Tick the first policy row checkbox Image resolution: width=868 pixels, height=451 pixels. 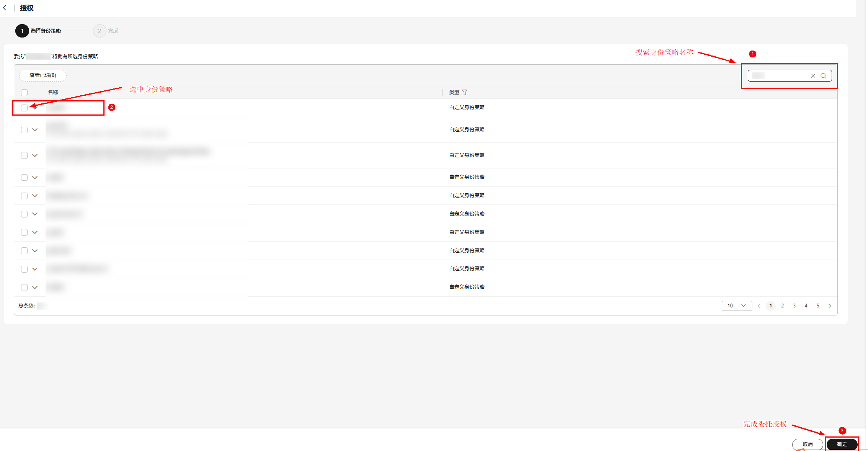(x=25, y=108)
